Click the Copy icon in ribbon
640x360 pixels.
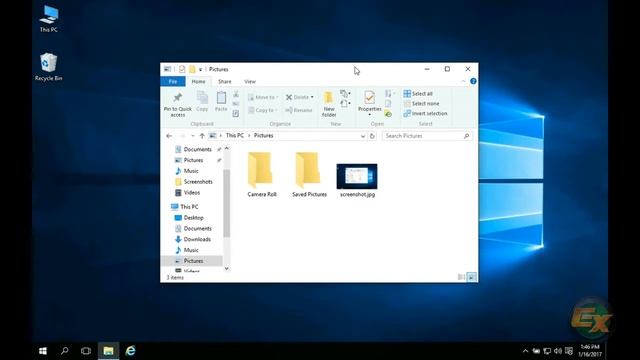pyautogui.click(x=202, y=98)
